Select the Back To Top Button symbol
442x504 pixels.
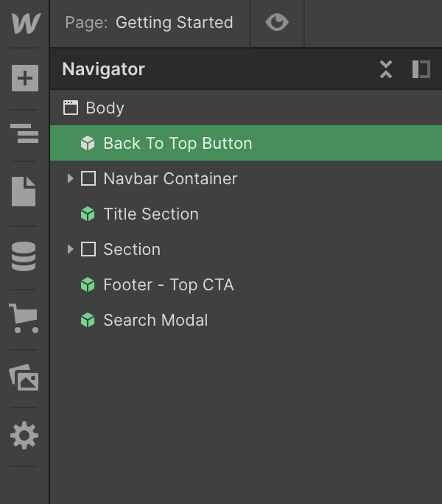pyautogui.click(x=178, y=143)
